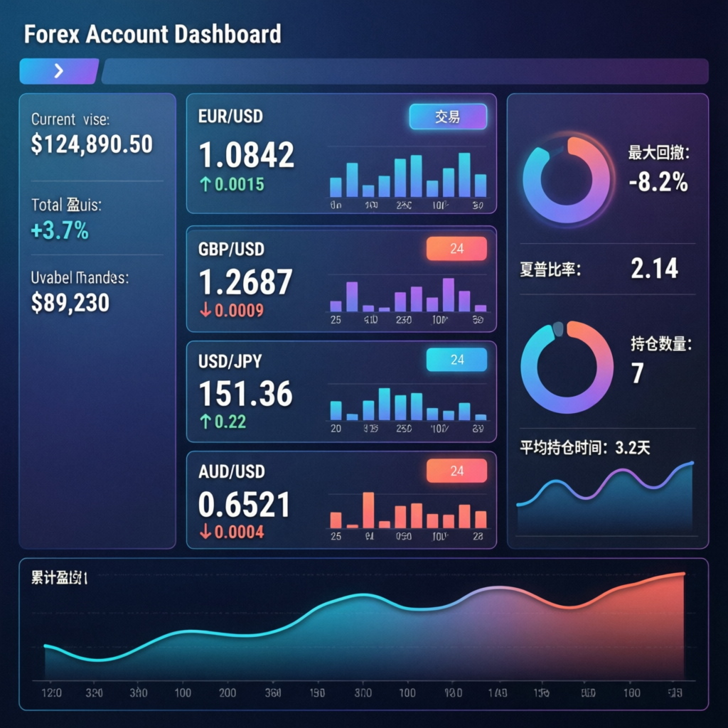Click the USD/JPY rate 151.36

[x=245, y=394]
